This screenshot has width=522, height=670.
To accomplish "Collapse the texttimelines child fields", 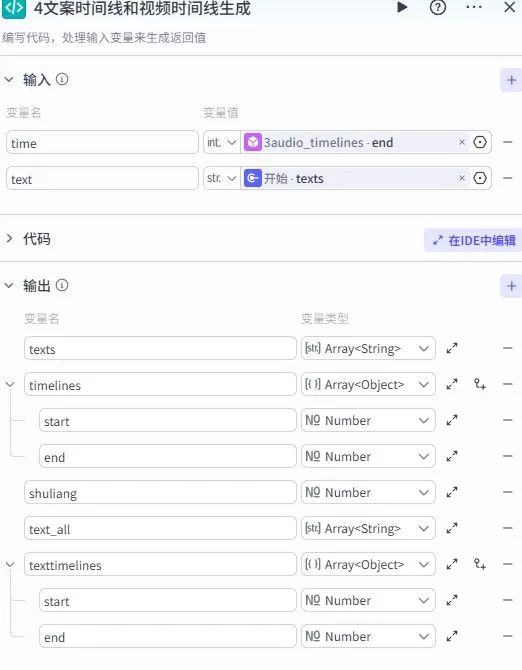I will pos(10,565).
